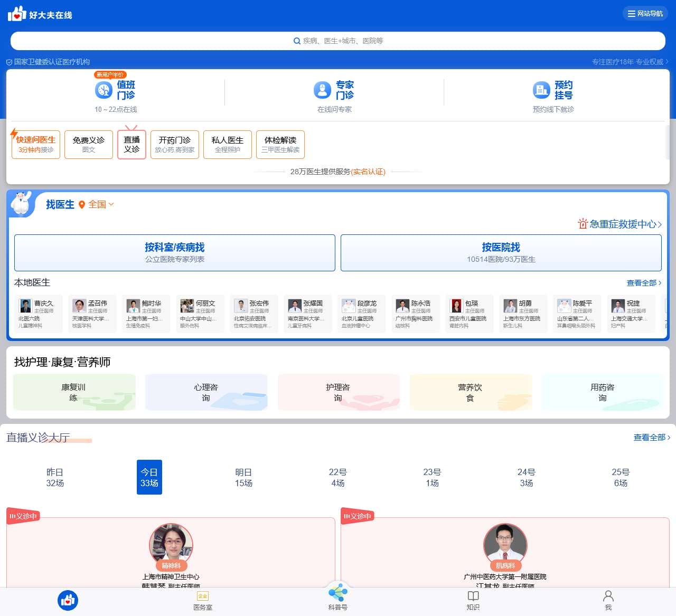Click doctor 鲍时华 avatar
The width and height of the screenshot is (676, 616).
point(133,306)
